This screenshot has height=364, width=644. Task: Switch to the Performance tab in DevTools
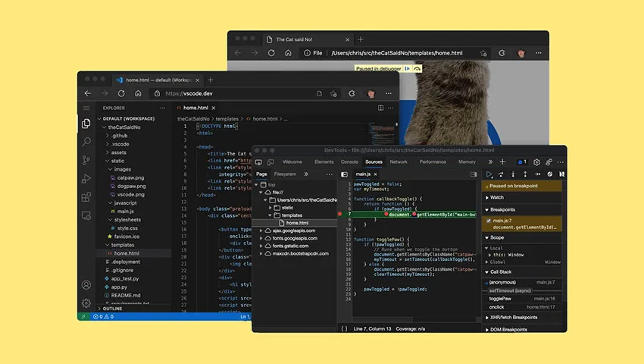(433, 162)
